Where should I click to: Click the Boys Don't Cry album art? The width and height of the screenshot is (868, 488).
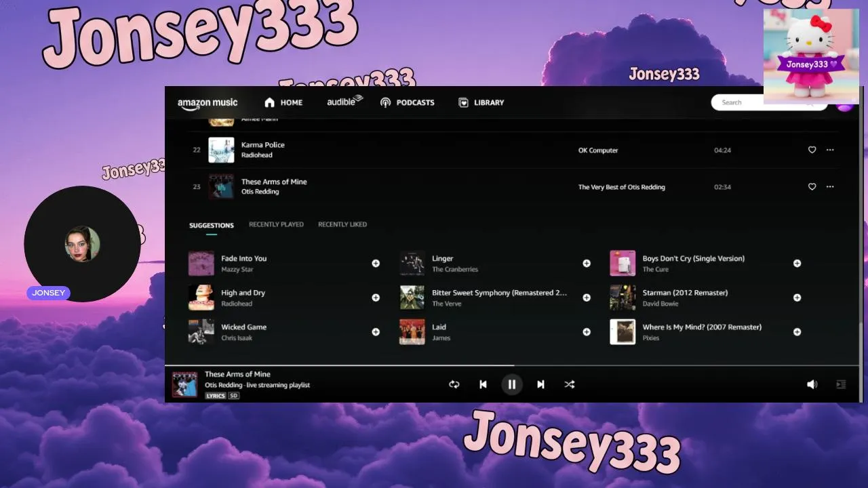623,263
